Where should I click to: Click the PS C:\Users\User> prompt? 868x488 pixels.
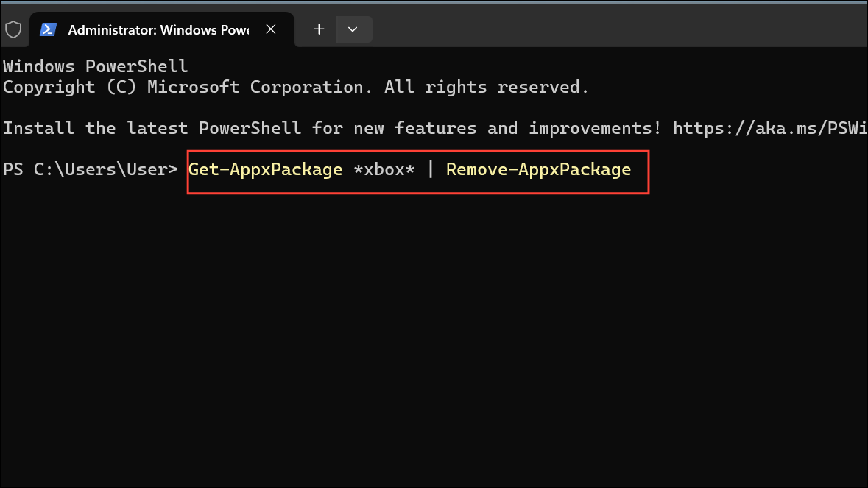[91, 169]
